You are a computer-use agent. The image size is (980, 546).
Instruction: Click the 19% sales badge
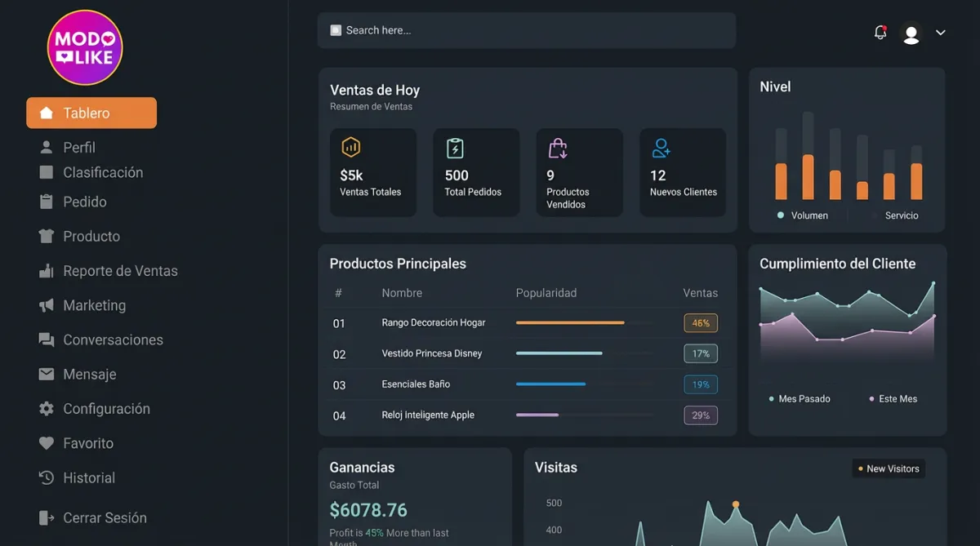pyautogui.click(x=701, y=384)
